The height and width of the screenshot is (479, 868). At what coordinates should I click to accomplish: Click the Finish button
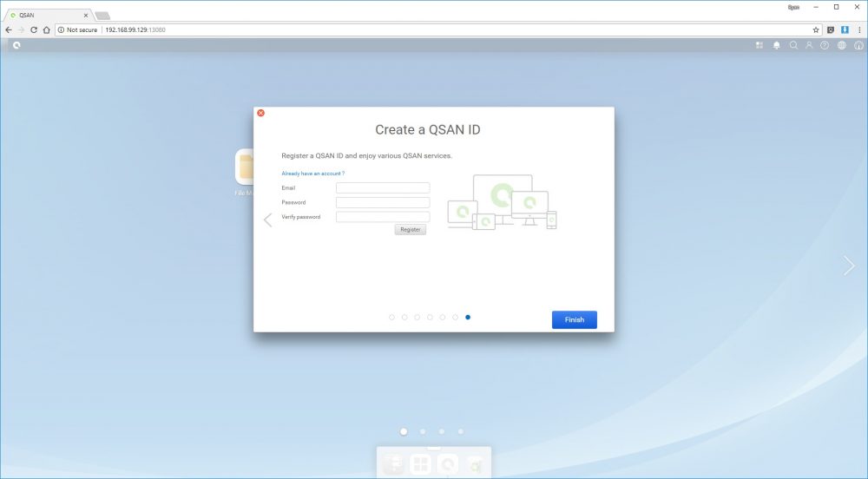point(574,319)
